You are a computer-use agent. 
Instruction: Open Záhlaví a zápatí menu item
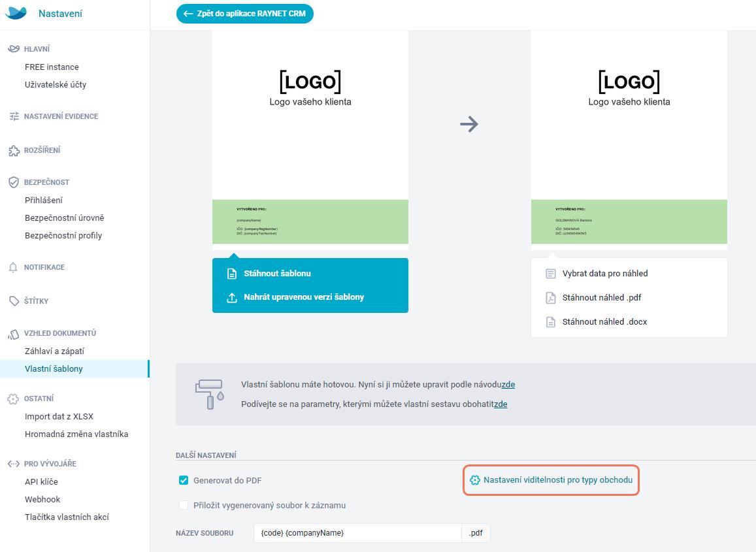coord(54,351)
